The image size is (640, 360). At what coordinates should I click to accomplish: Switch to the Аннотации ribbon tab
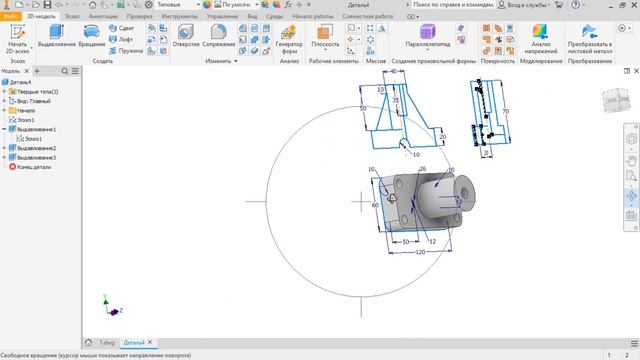[x=103, y=16]
